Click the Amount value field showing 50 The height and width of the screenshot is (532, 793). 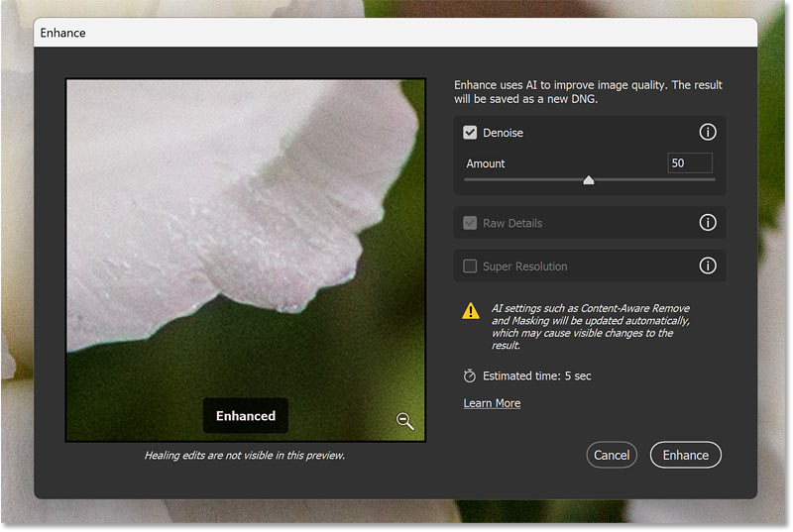[x=689, y=163]
